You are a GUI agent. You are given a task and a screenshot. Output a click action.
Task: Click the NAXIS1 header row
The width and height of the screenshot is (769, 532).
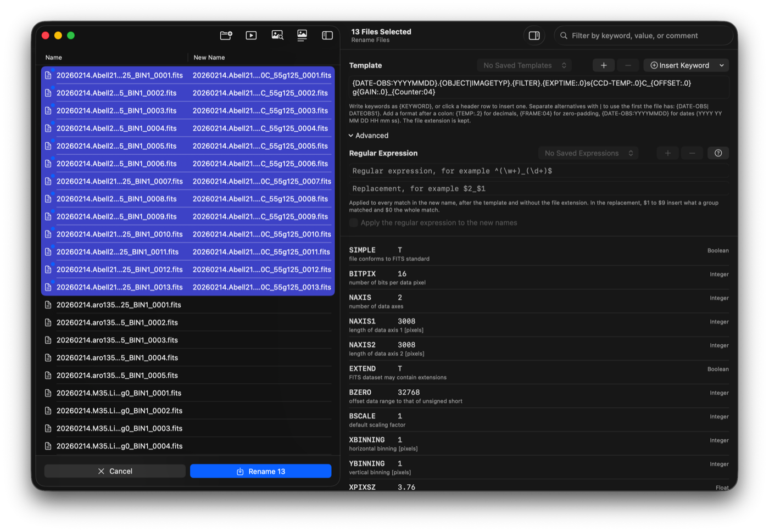(539, 325)
